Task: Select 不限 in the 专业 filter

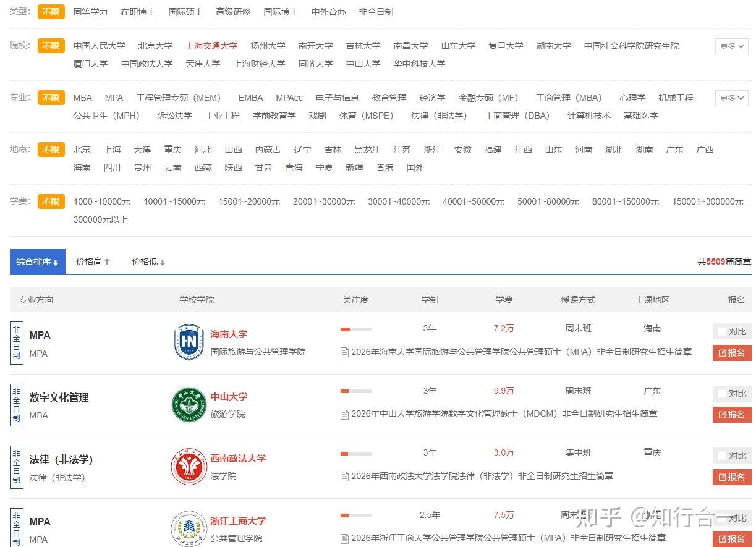Action: (x=51, y=98)
